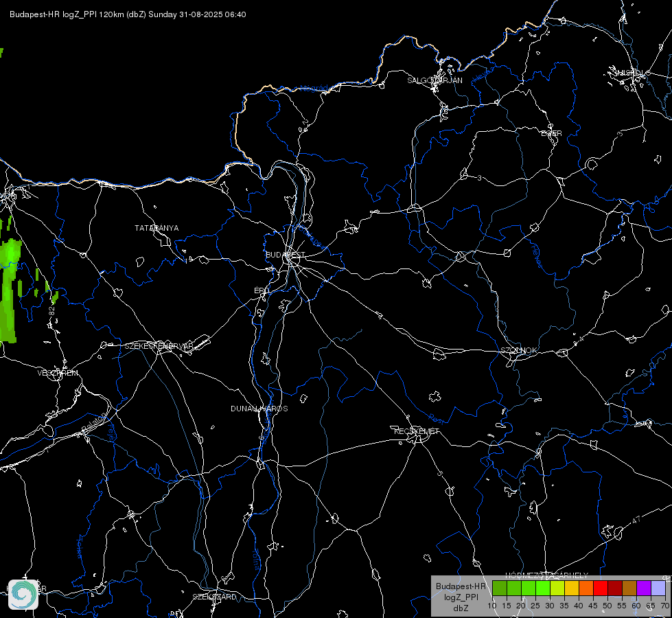The height and width of the screenshot is (618, 672).
Task: Click the SZEKSZARD city label
Action: coord(214,597)
